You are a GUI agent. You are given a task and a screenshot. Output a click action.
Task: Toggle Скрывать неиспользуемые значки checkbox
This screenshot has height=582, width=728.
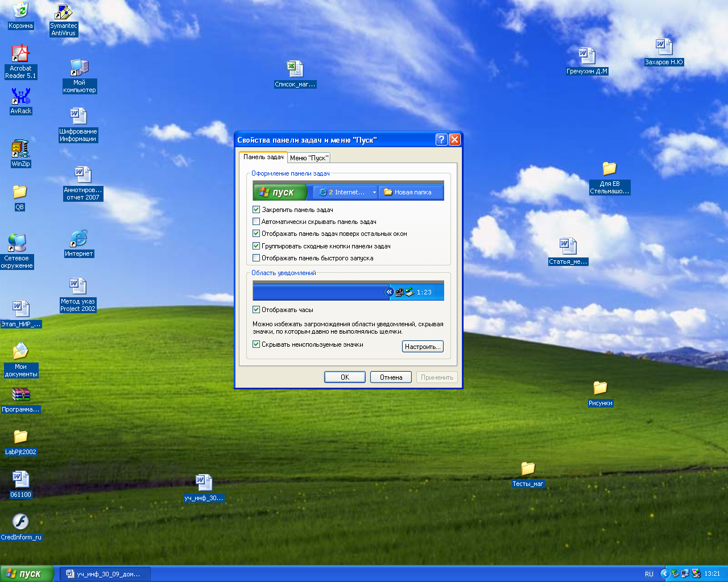pyautogui.click(x=256, y=344)
